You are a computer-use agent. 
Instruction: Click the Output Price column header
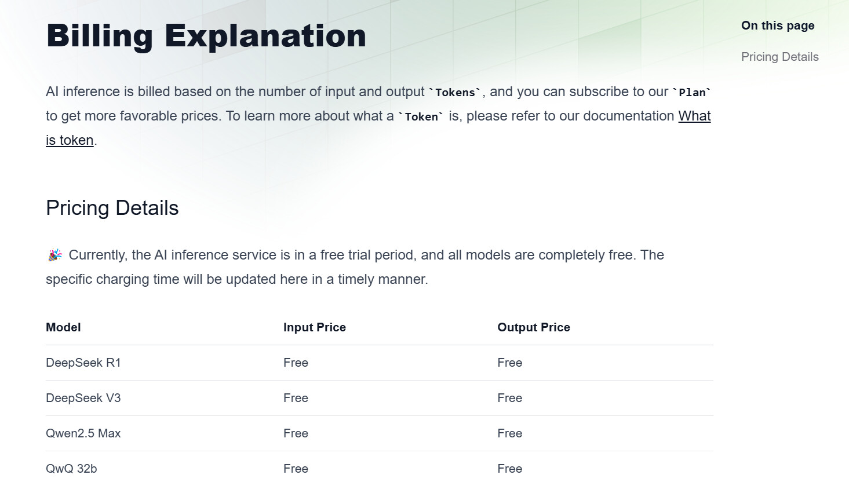coord(534,327)
